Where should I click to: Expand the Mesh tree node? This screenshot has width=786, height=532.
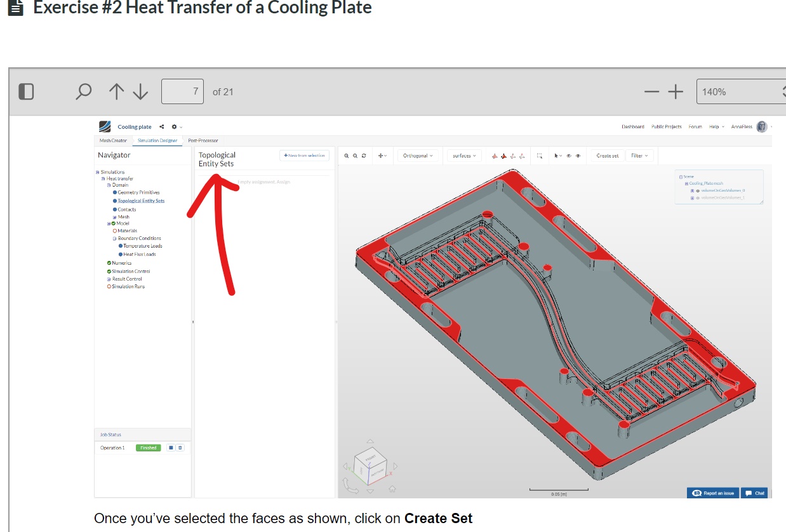(114, 217)
